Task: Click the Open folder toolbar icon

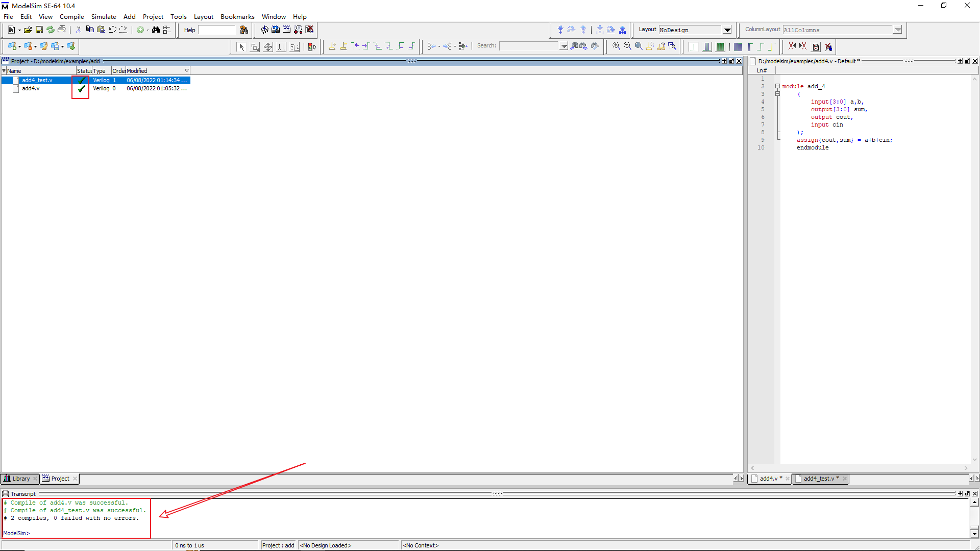Action: [28, 30]
